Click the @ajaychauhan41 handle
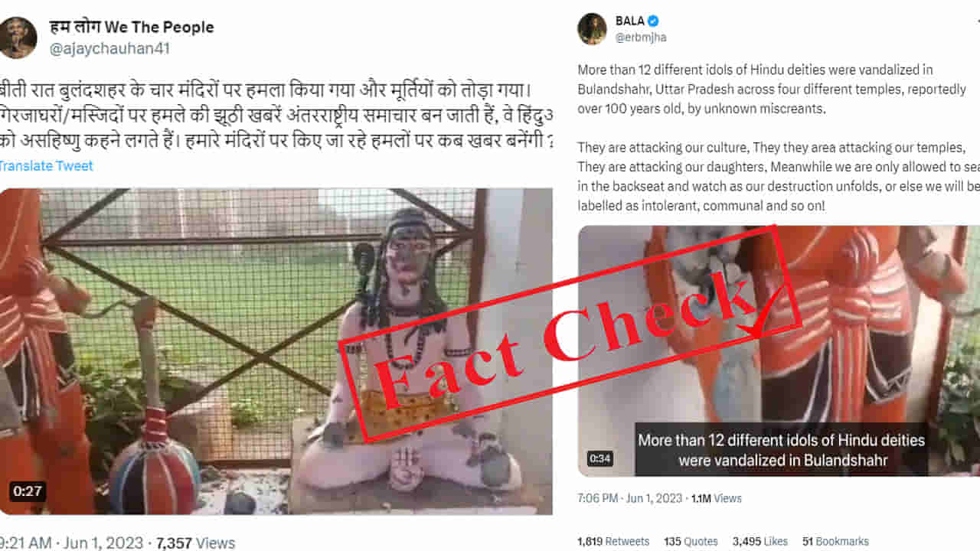The image size is (980, 551). click(x=109, y=49)
